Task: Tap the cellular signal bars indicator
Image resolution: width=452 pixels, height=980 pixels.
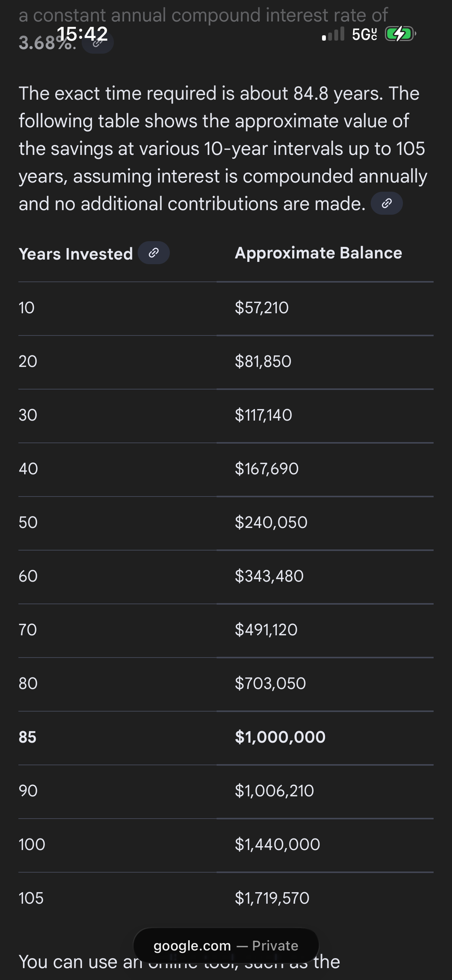Action: tap(333, 34)
